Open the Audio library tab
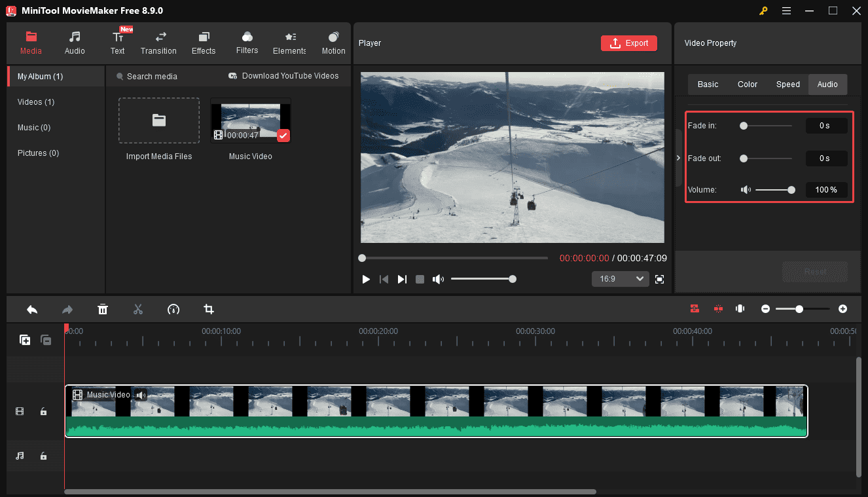Viewport: 868px width, 497px height. coord(75,43)
